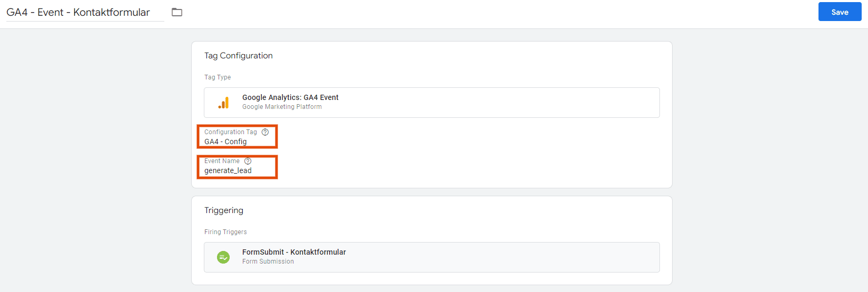Save the tag with Save button

[x=840, y=12]
